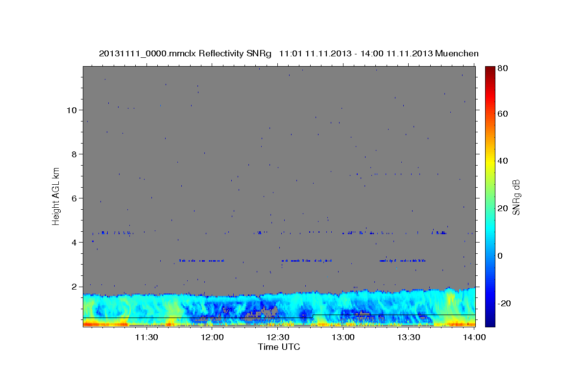This screenshot has width=588, height=392.
Task: Click the height tick label 10
Action: point(71,110)
